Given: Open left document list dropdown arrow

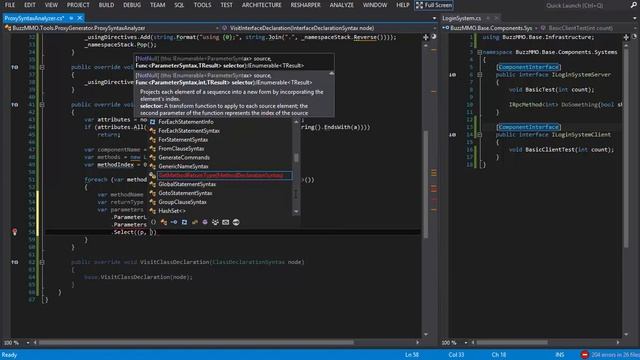Looking at the screenshot, I should 434,18.
